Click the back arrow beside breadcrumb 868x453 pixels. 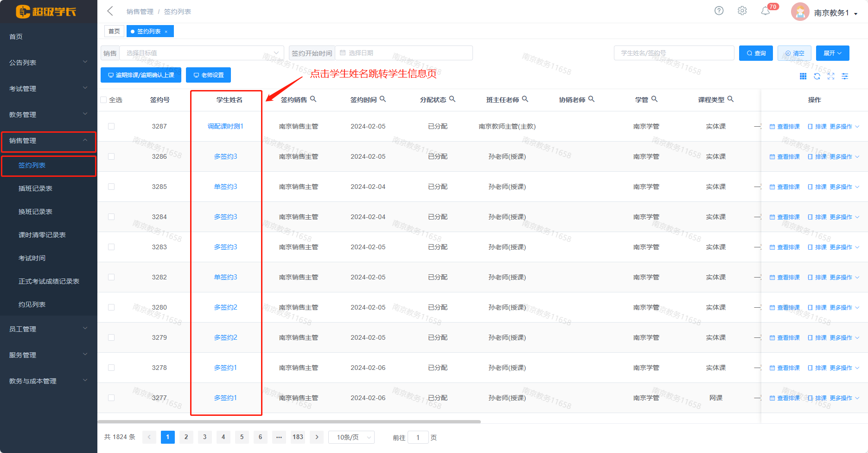point(110,11)
